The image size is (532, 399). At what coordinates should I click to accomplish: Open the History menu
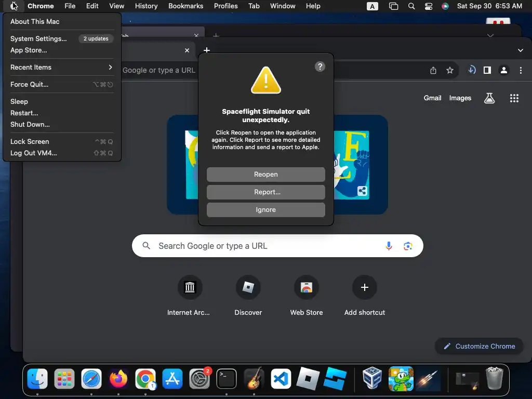[146, 6]
